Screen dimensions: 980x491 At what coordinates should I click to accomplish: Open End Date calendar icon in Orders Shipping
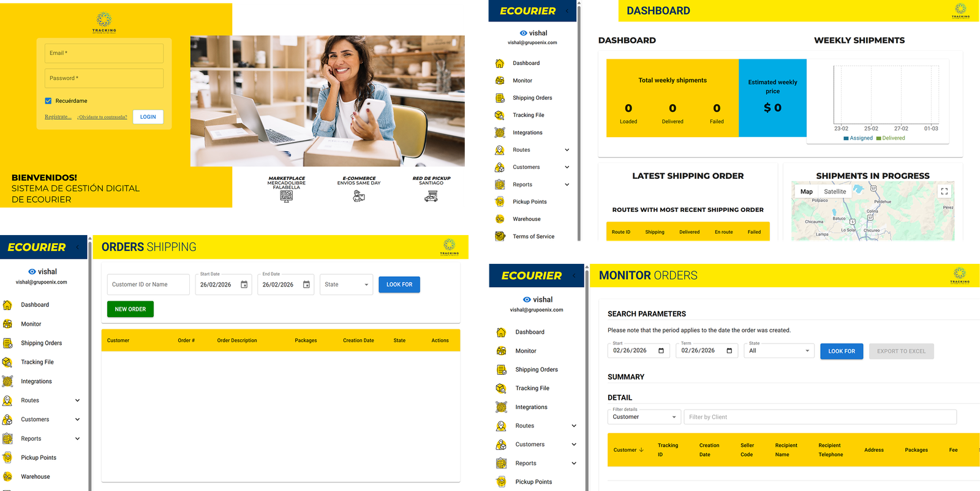pyautogui.click(x=306, y=285)
